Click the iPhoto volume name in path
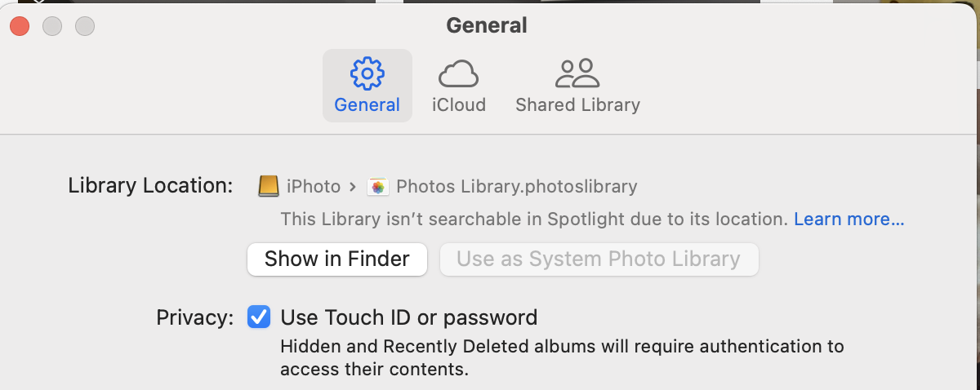Screen dimensions: 980x390 click(x=314, y=186)
